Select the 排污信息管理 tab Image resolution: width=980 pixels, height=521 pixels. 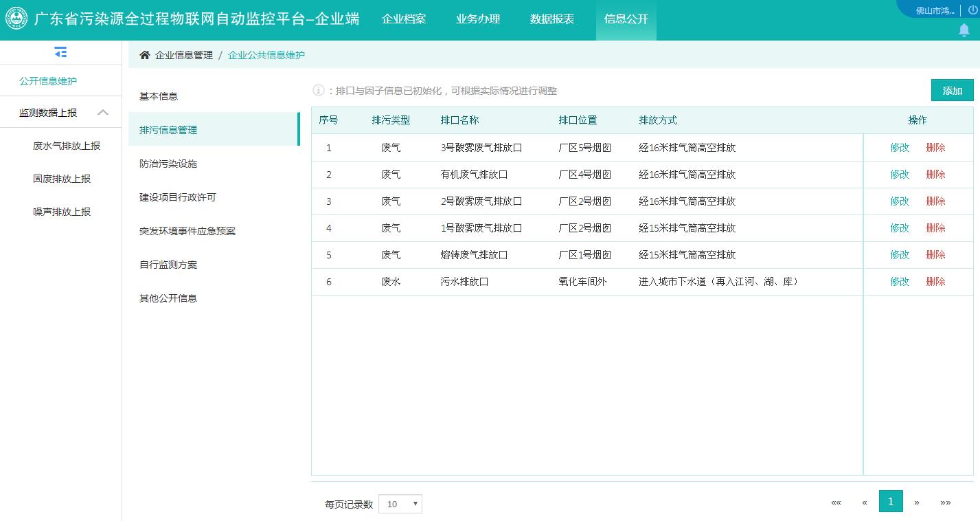214,130
